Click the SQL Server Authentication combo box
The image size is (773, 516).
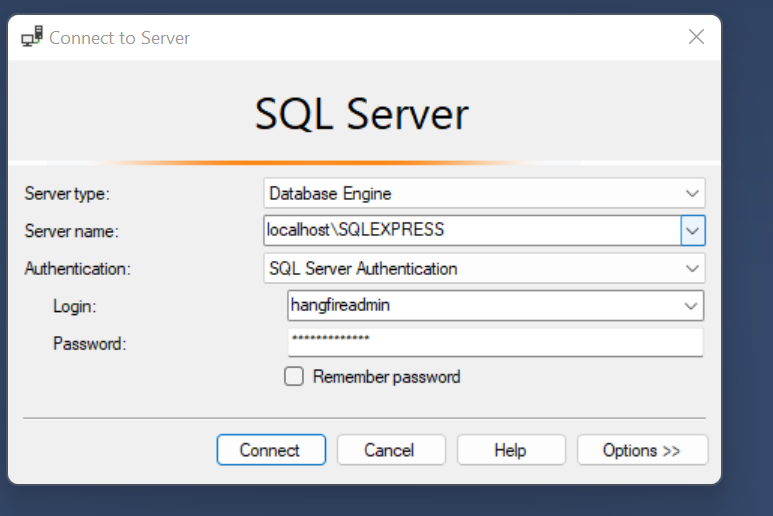click(x=485, y=269)
